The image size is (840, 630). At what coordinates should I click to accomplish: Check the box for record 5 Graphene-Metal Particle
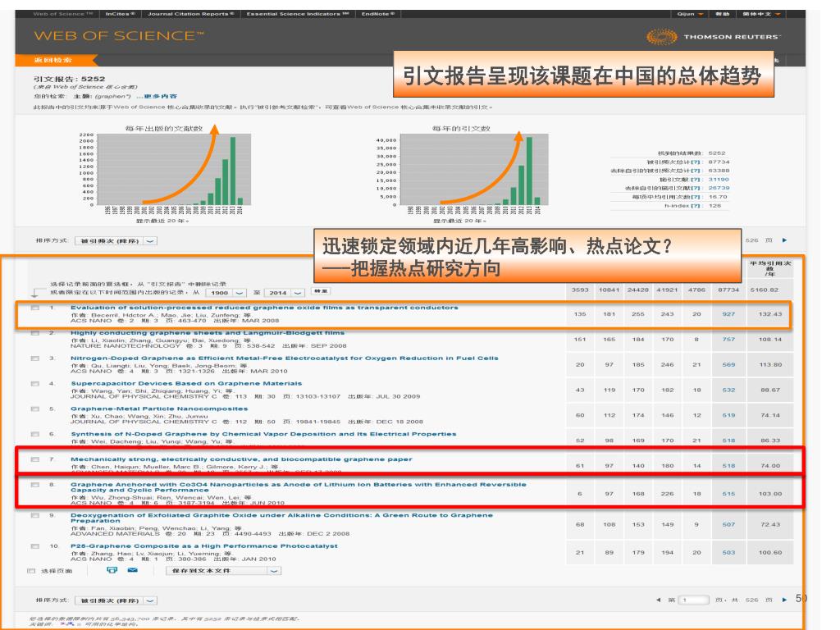(x=35, y=409)
